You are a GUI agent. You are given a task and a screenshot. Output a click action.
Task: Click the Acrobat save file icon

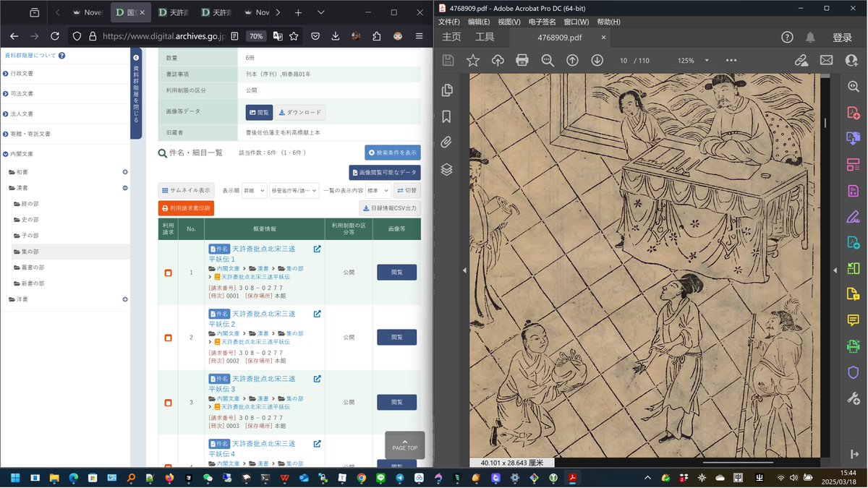(x=448, y=61)
